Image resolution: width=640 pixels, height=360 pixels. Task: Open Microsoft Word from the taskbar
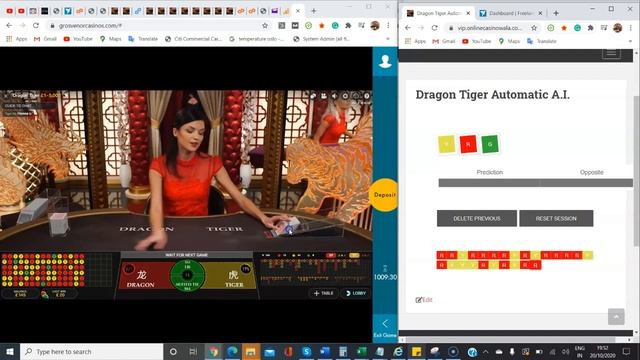coord(325,351)
